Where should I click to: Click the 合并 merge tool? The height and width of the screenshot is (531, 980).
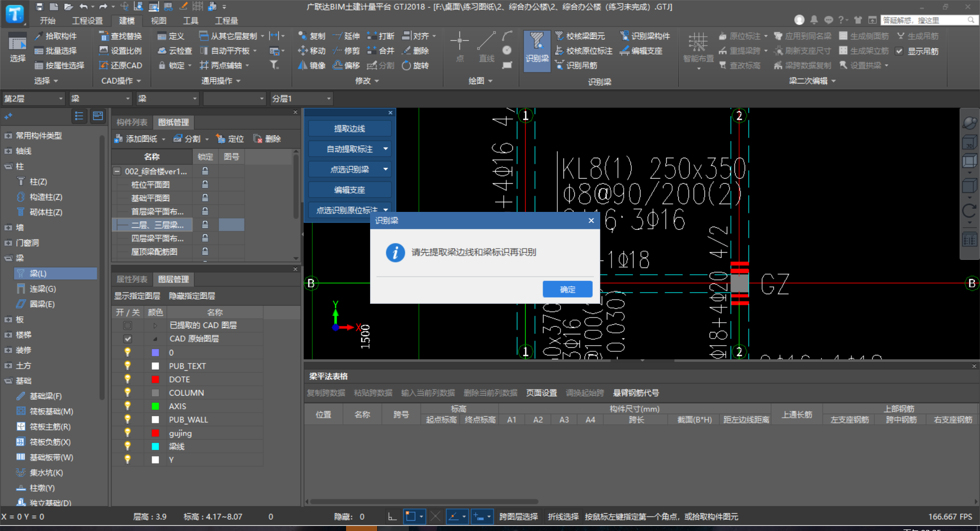pos(381,51)
